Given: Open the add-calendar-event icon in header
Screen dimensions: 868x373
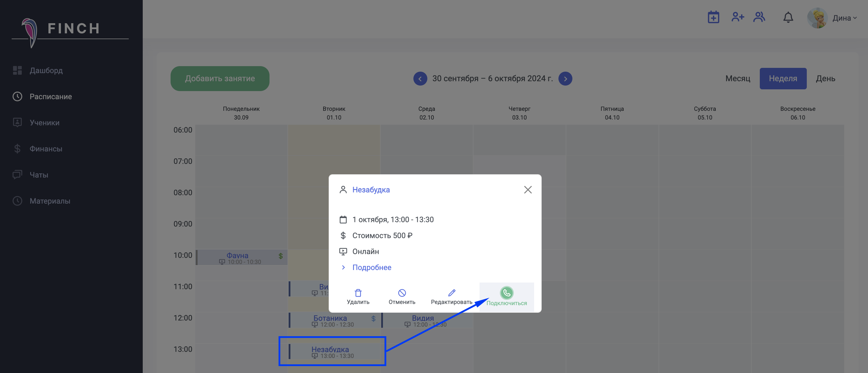Looking at the screenshot, I should pos(713,17).
